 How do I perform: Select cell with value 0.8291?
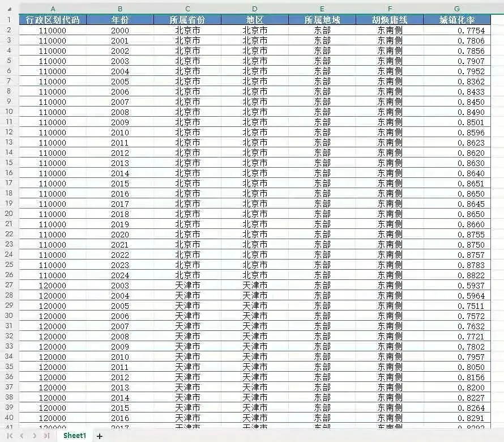pyautogui.click(x=457, y=418)
